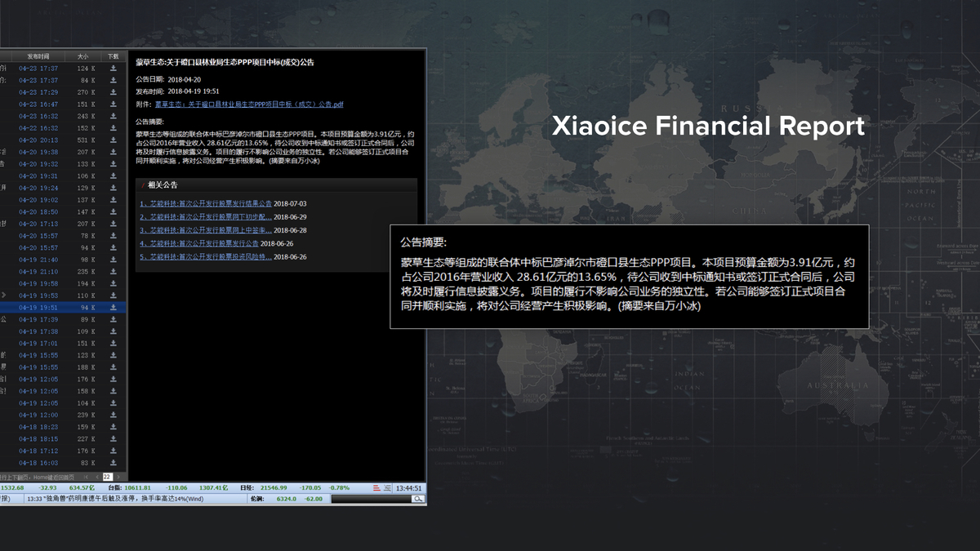
Task: Download the 04-18 16:03 83 K file
Action: pos(114,463)
